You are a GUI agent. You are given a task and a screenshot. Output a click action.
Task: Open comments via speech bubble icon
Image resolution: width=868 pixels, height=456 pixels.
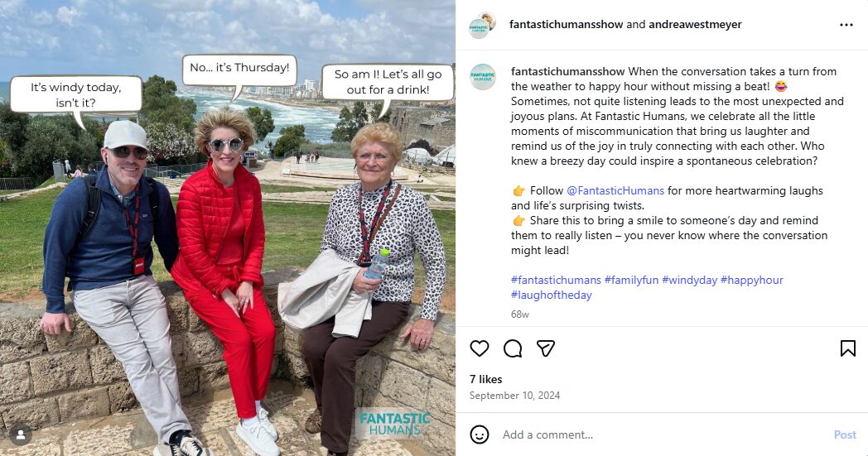point(513,348)
